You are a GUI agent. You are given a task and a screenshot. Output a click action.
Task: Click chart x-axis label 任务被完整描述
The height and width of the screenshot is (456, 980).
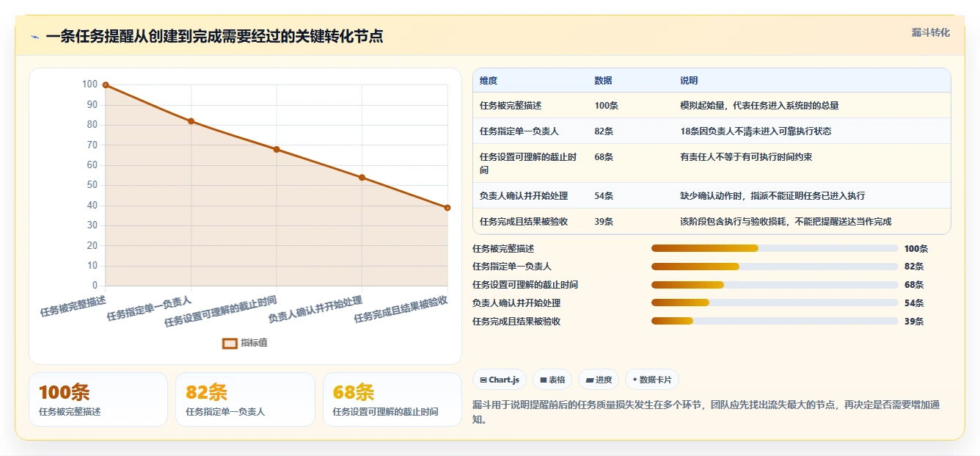(x=73, y=305)
